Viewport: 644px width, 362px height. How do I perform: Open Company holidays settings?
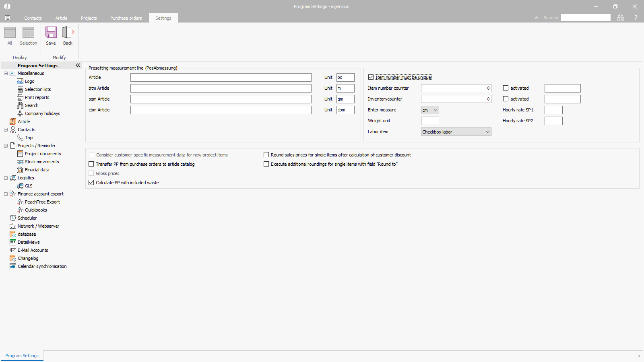[x=42, y=113]
